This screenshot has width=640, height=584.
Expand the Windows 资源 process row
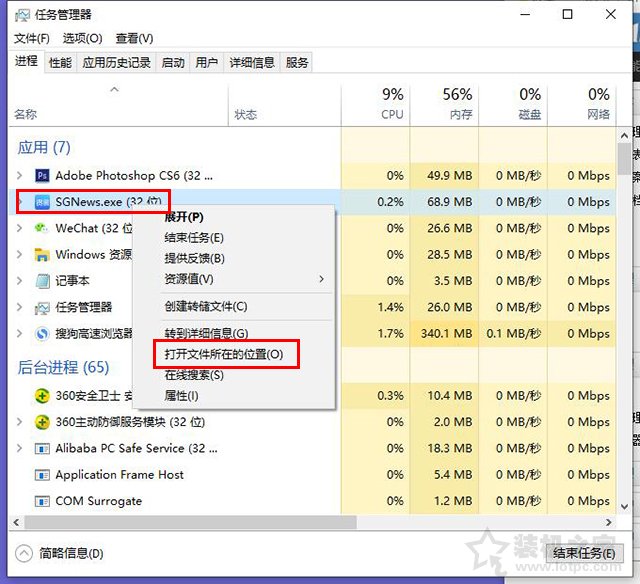19,255
